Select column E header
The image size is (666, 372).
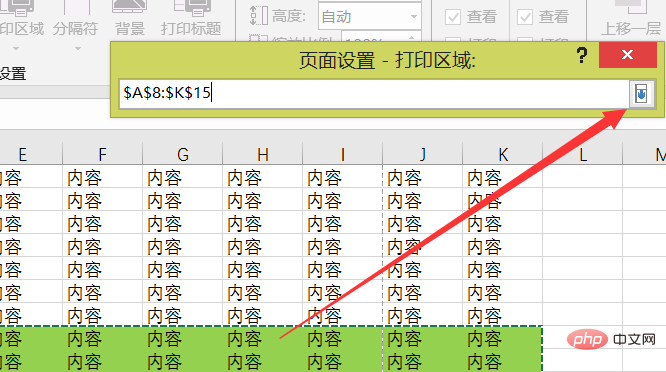pyautogui.click(x=23, y=154)
